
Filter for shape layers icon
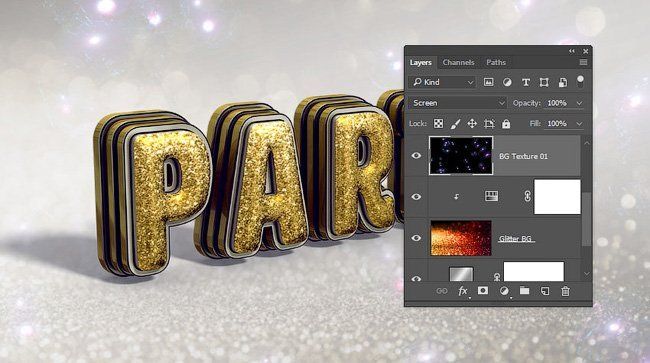pos(544,82)
